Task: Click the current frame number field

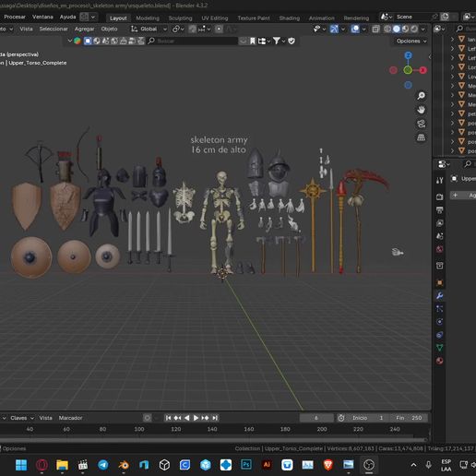Action: point(316,418)
